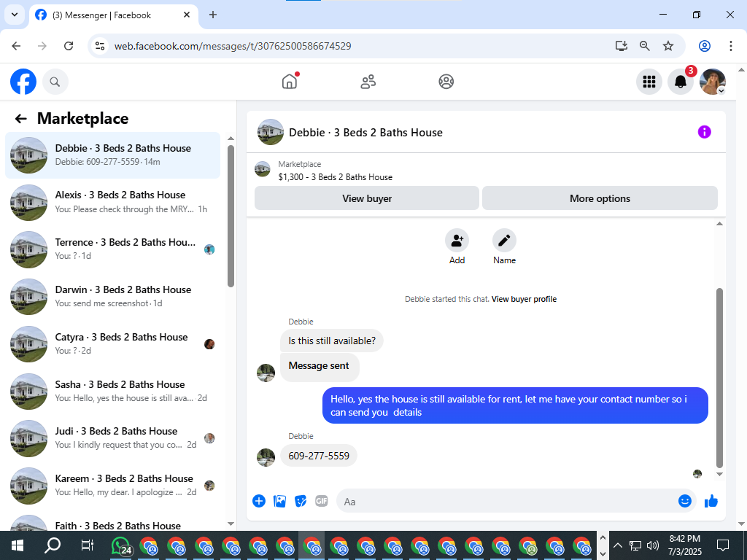Open the emoji picker smiley
The image size is (747, 560).
tap(684, 501)
